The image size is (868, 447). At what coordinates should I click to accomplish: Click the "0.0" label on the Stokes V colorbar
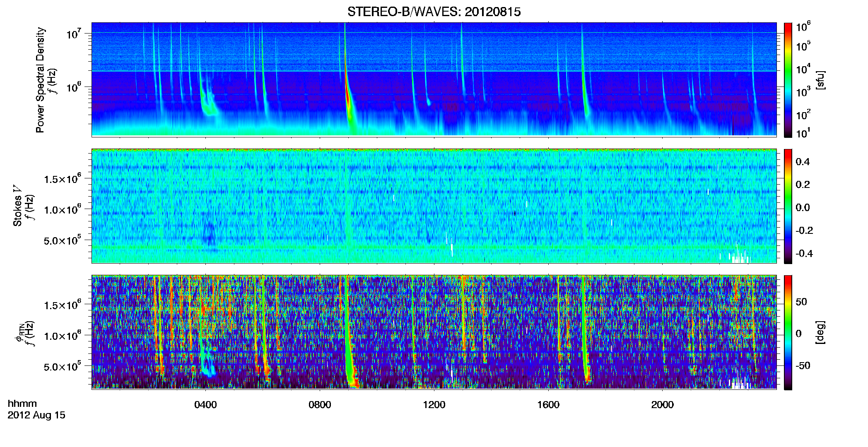803,208
